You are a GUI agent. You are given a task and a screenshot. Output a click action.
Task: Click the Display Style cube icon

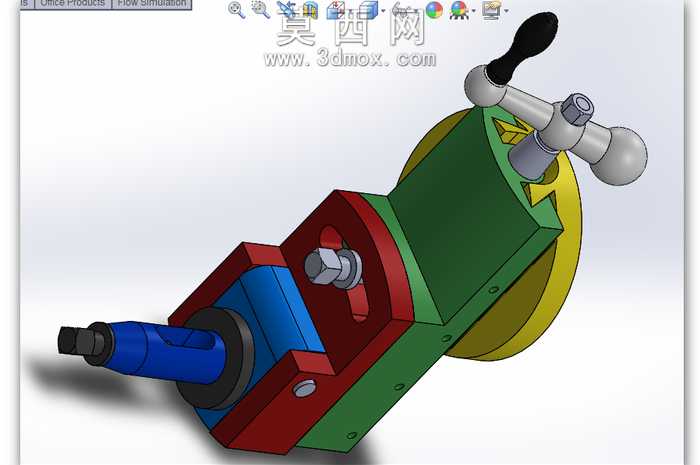[368, 10]
